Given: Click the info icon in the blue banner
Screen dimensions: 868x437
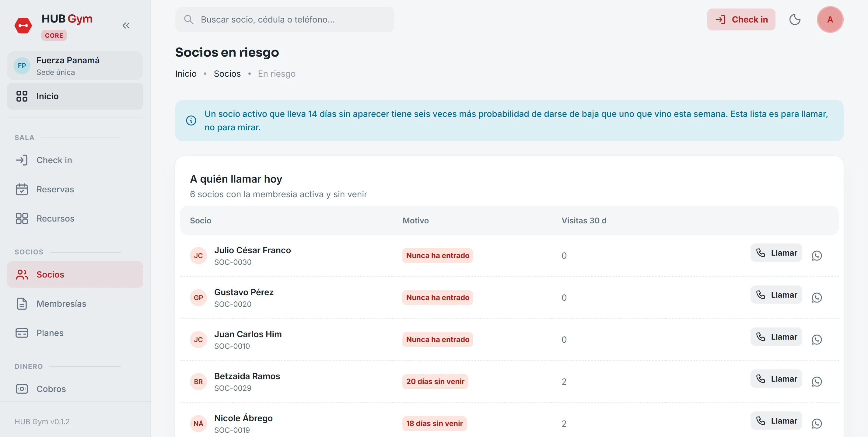Looking at the screenshot, I should pos(191,120).
